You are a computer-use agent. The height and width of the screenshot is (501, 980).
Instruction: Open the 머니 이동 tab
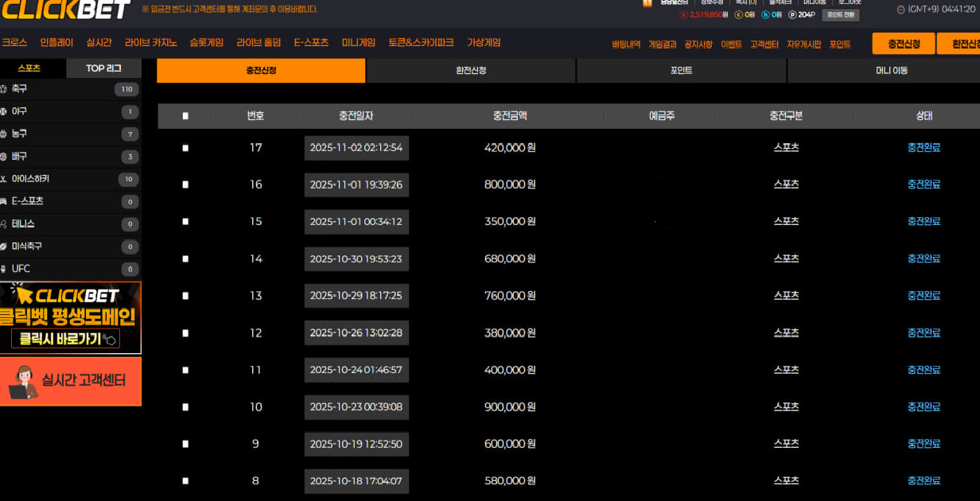click(891, 71)
